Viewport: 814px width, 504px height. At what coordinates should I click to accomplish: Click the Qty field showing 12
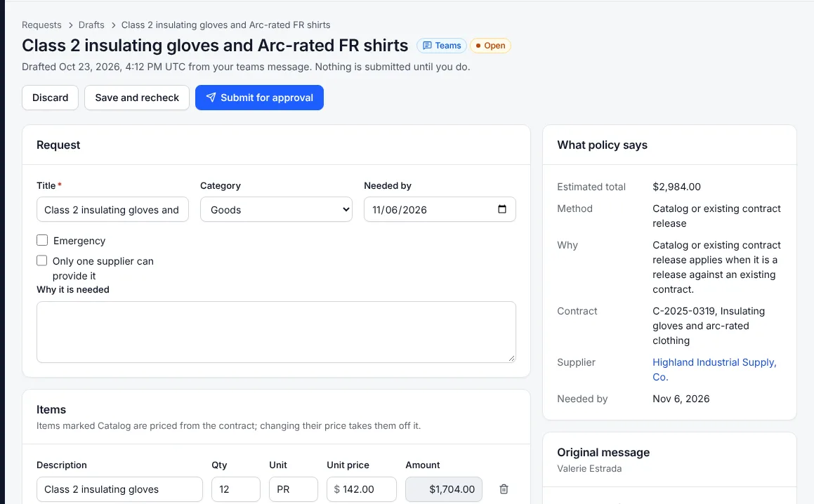236,489
